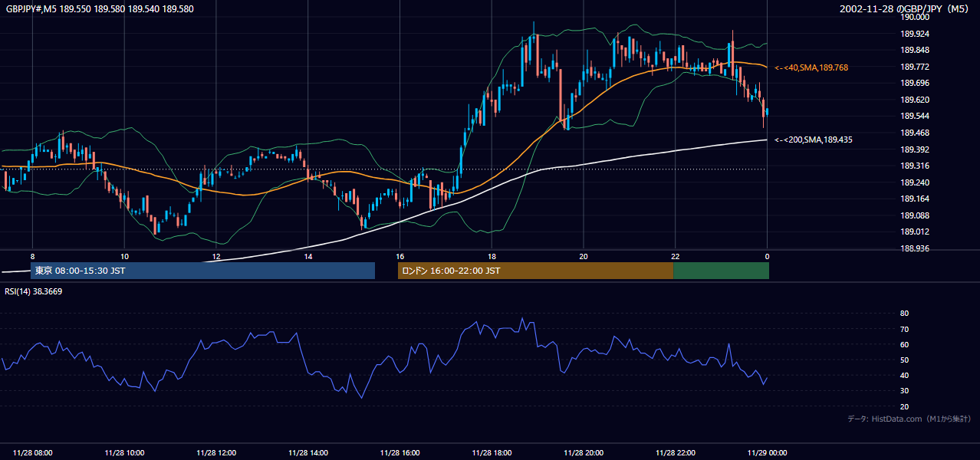Click the 11/28 16:00 time axis label
The image size is (980, 460).
pyautogui.click(x=400, y=453)
